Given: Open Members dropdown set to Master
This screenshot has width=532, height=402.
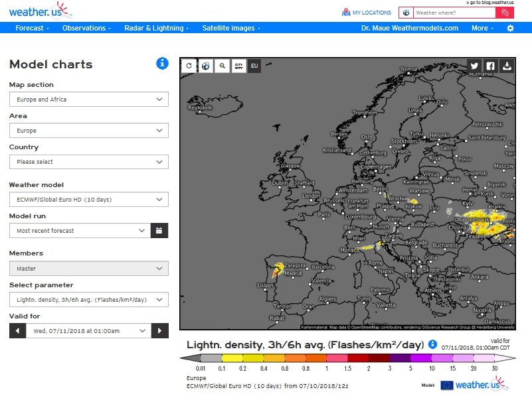Looking at the screenshot, I should point(89,269).
